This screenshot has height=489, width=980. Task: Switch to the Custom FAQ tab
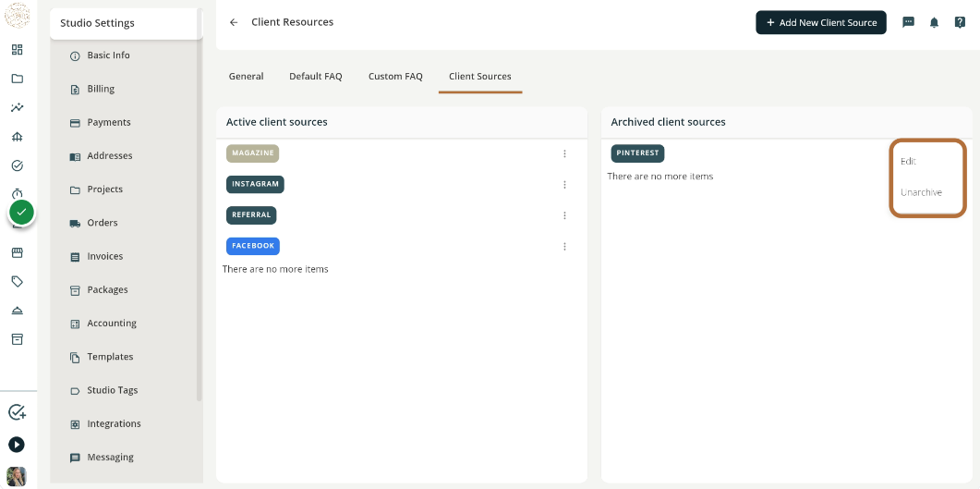(395, 77)
